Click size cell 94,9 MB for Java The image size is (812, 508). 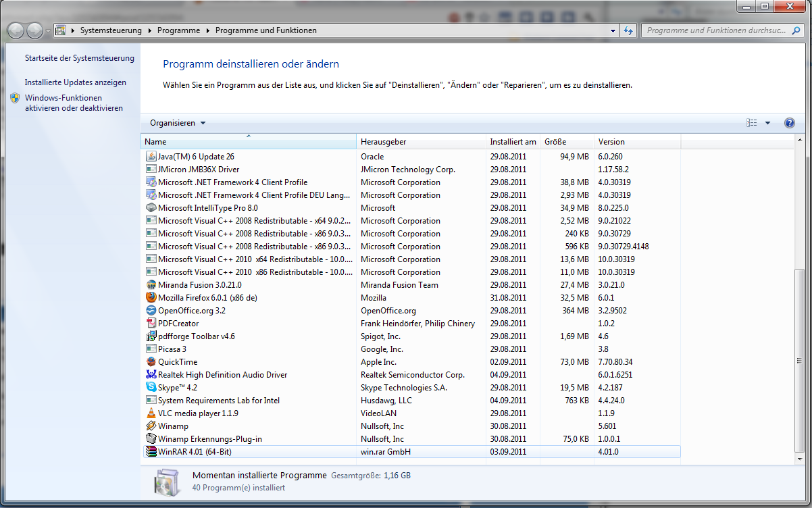point(574,156)
